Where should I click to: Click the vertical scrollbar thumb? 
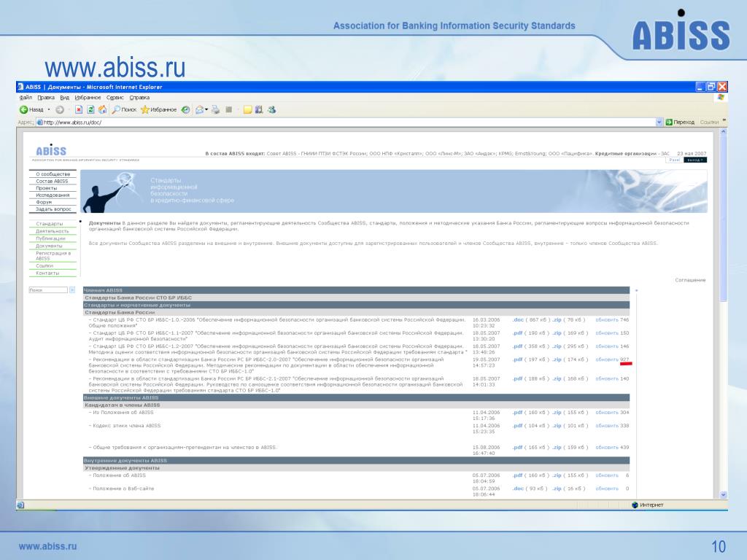tap(723, 217)
